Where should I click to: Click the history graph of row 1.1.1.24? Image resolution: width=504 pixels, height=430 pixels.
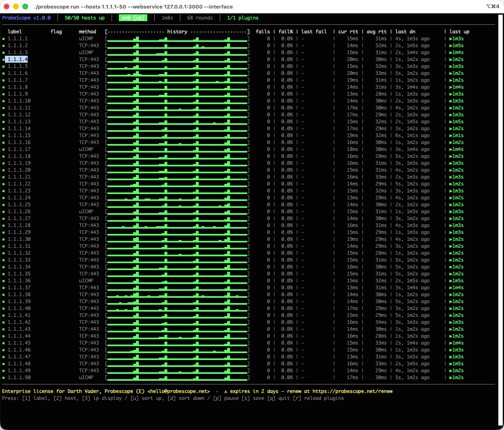pos(177,198)
